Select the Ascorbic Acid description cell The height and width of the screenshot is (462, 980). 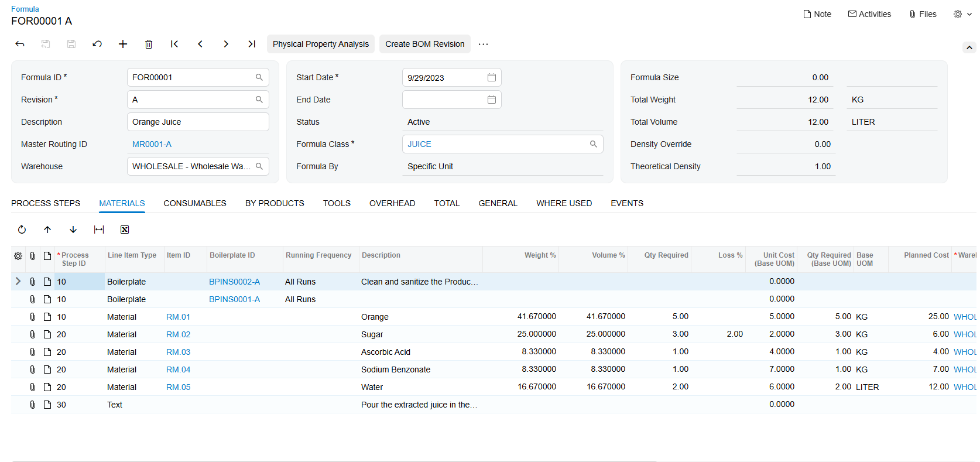pyautogui.click(x=420, y=352)
